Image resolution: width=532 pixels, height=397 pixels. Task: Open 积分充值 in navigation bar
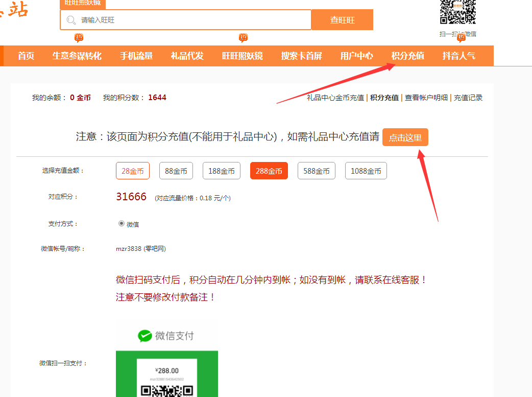pyautogui.click(x=407, y=56)
